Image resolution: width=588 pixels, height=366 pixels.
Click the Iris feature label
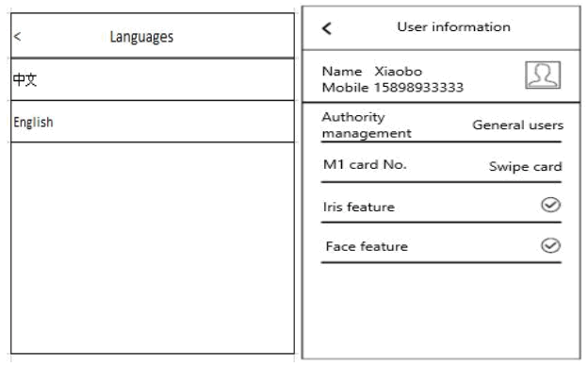tap(359, 207)
